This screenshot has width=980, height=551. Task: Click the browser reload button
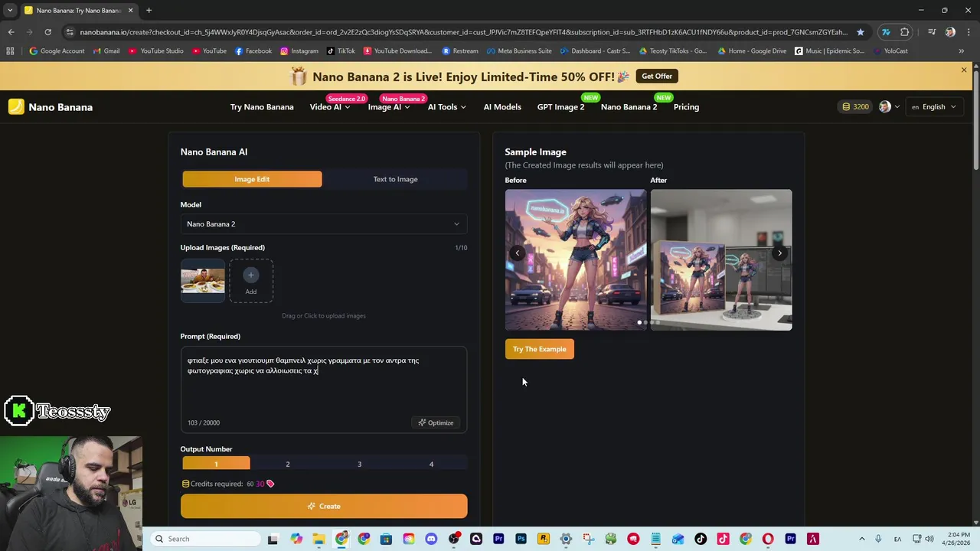[47, 32]
